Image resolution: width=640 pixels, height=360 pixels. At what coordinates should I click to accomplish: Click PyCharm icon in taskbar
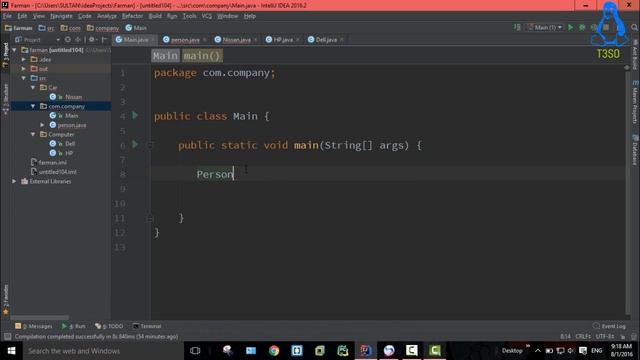[343, 351]
